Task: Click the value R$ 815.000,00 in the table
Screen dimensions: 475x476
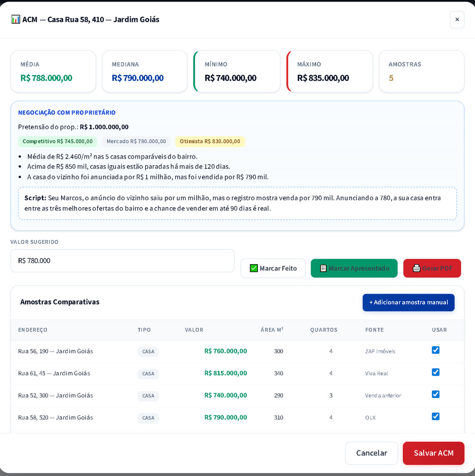Action: click(x=226, y=373)
